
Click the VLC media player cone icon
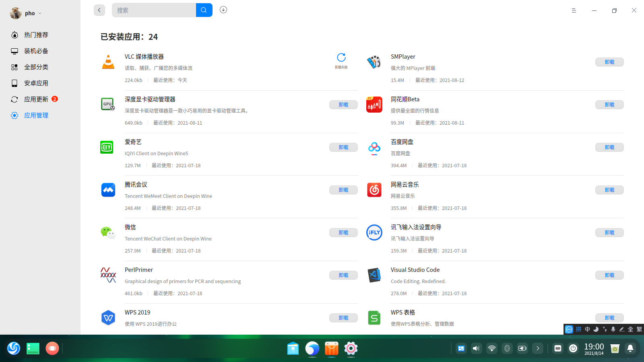coord(108,62)
